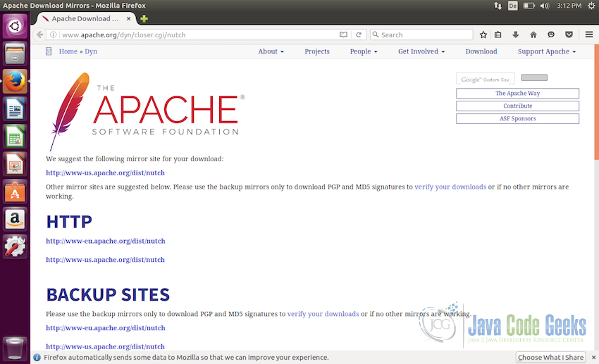Click the Google Custom Search field
This screenshot has height=364, width=599.
coord(485,79)
